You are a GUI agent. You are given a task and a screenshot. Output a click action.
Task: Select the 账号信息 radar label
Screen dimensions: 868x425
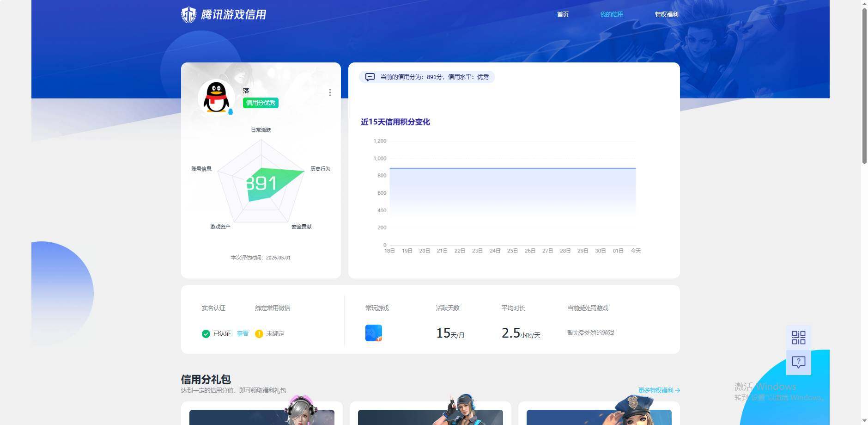point(201,169)
